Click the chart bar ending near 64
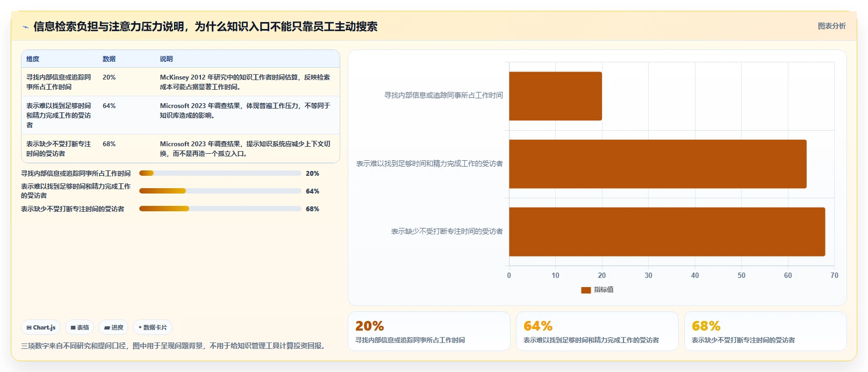The height and width of the screenshot is (372, 868). [x=657, y=164]
